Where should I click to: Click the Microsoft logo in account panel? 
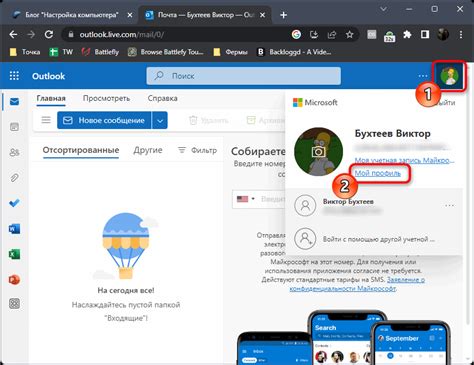315,103
